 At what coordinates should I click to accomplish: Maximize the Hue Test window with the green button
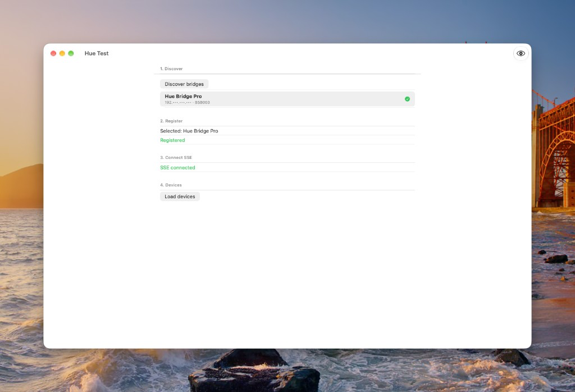[71, 53]
